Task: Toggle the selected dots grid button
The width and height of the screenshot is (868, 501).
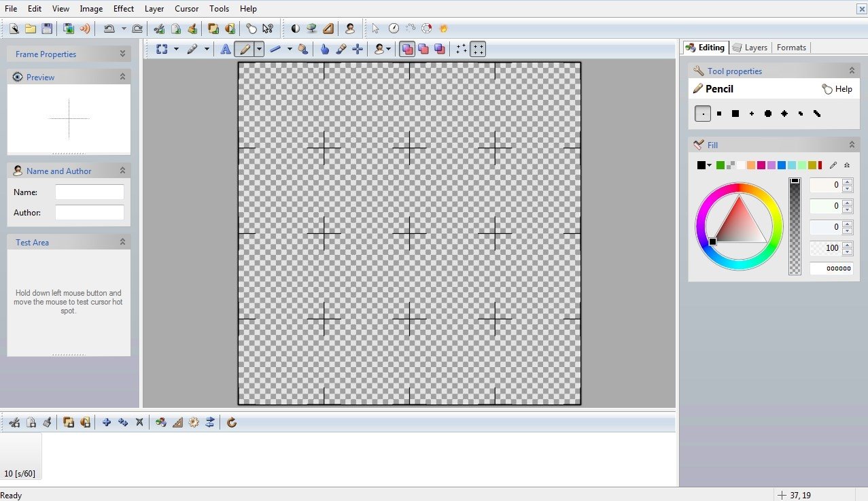Action: click(478, 49)
